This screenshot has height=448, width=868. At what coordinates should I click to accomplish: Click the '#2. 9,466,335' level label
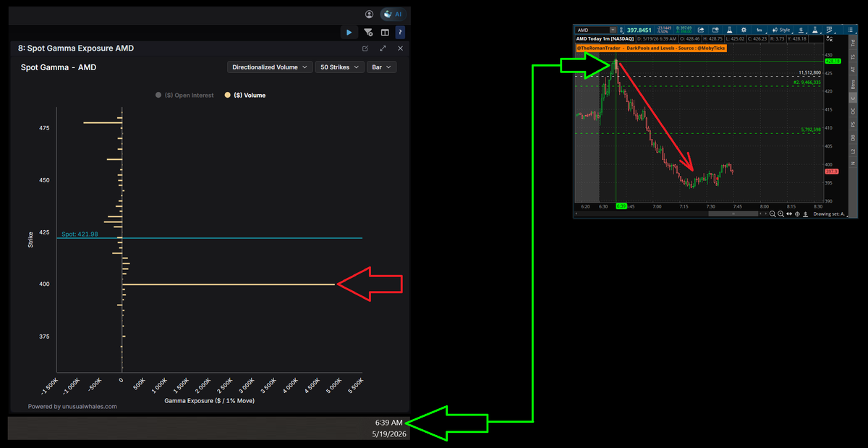click(806, 83)
